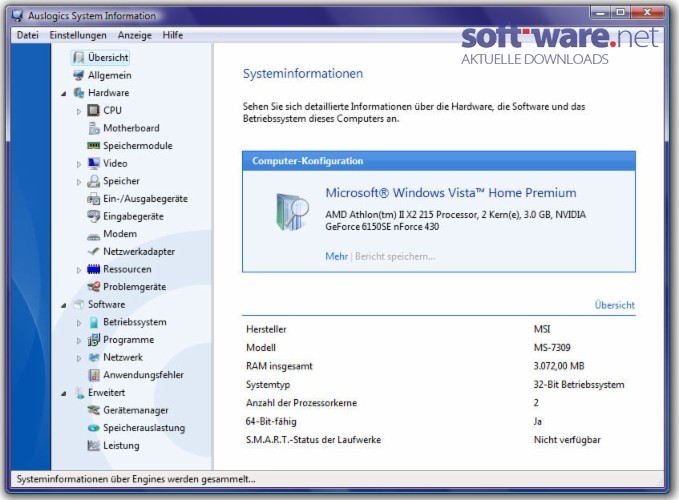Select Speicherauslastung label in tree
679x500 pixels.
pyautogui.click(x=144, y=428)
